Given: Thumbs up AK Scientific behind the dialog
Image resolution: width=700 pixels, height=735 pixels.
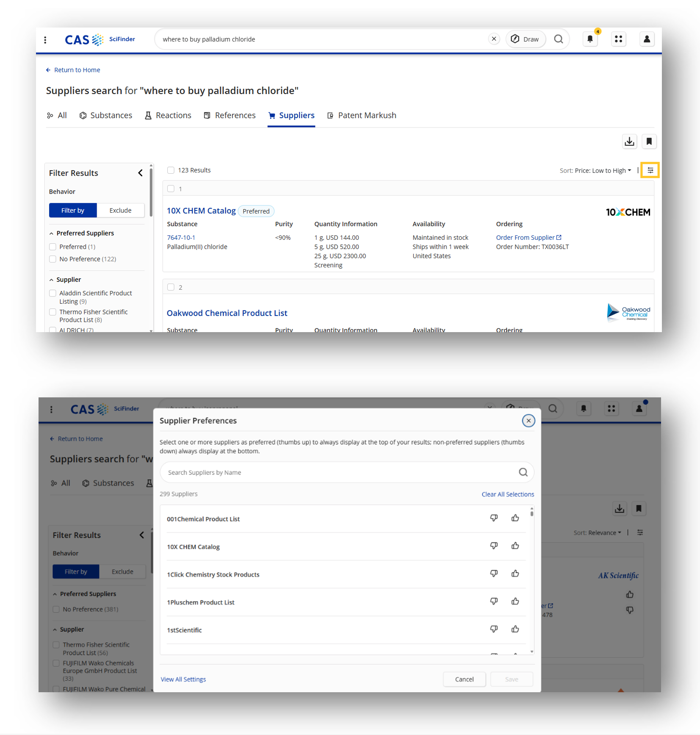Looking at the screenshot, I should click(x=630, y=595).
